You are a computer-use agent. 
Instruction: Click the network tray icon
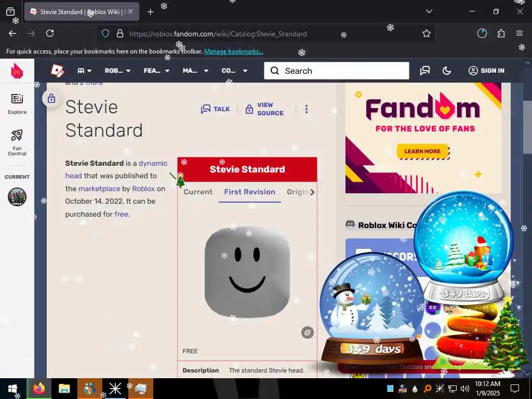point(453,389)
